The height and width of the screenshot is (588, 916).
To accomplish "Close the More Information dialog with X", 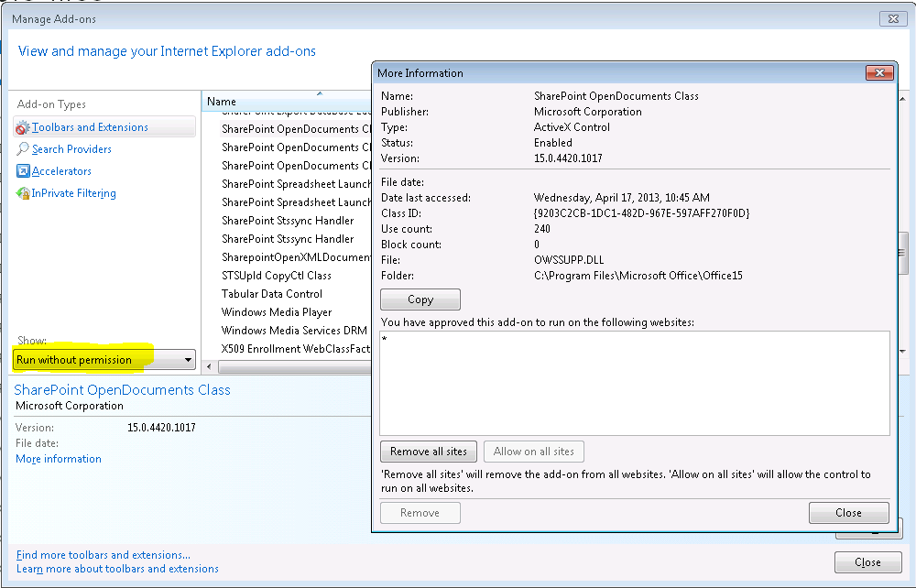I will click(879, 73).
